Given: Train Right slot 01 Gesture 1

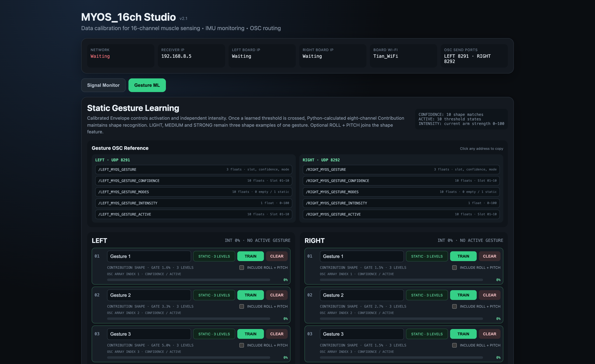Looking at the screenshot, I should (x=463, y=256).
